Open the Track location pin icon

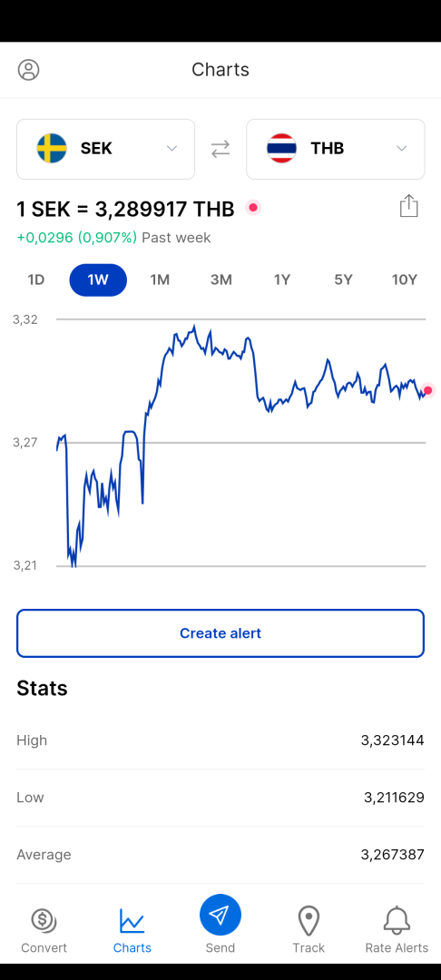[309, 921]
